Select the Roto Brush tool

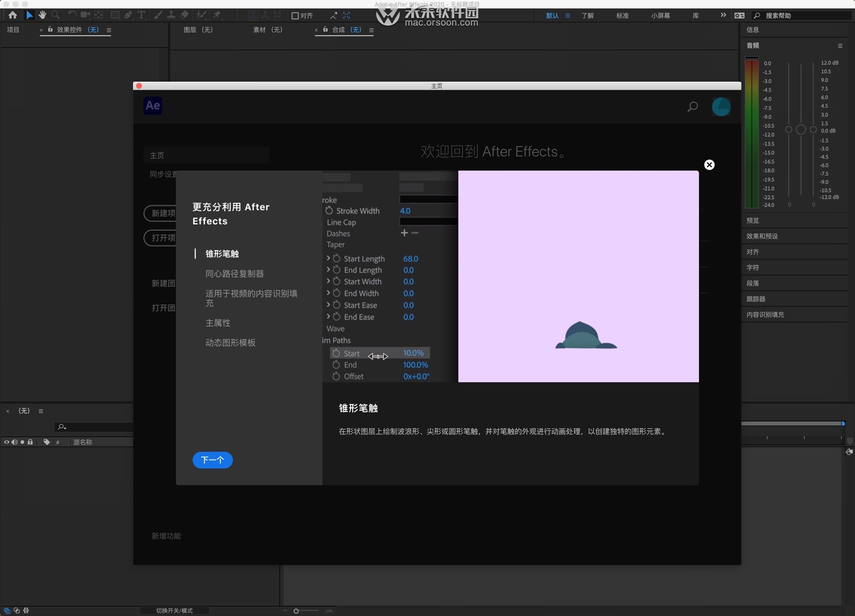pos(201,15)
